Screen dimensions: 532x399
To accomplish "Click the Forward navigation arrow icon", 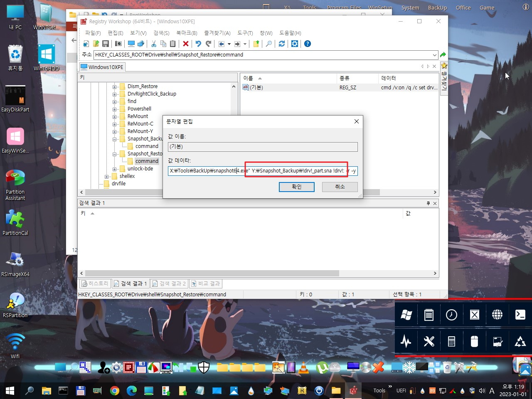I will [237, 44].
